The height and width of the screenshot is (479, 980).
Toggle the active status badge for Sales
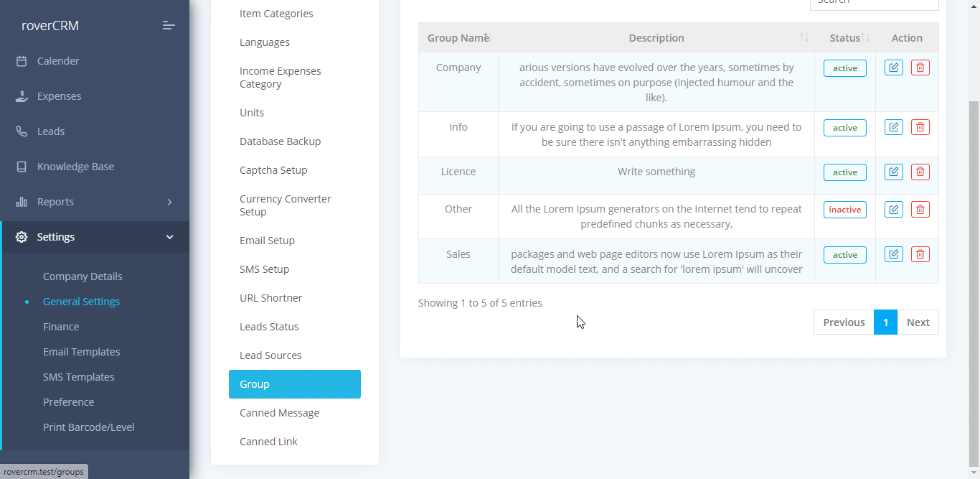click(x=844, y=255)
